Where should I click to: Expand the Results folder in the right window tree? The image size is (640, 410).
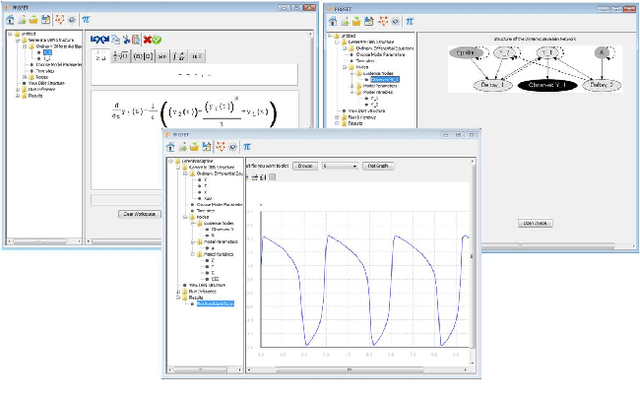[x=337, y=123]
